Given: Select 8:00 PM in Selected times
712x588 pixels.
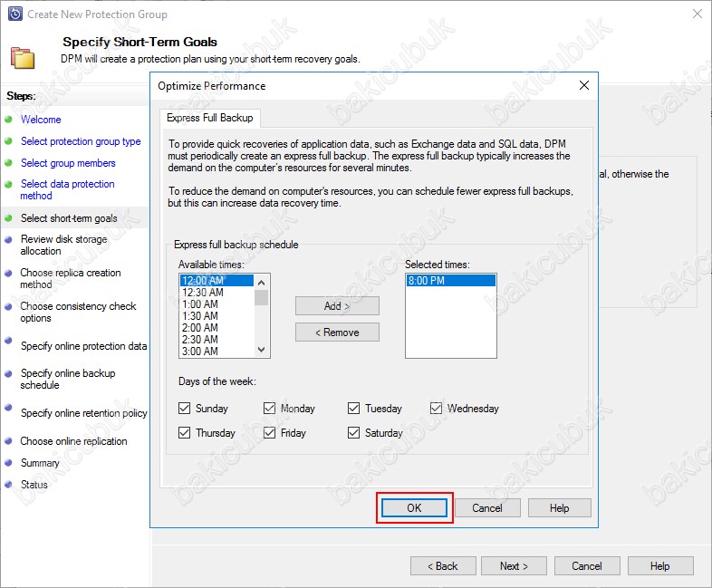Looking at the screenshot, I should (x=450, y=281).
